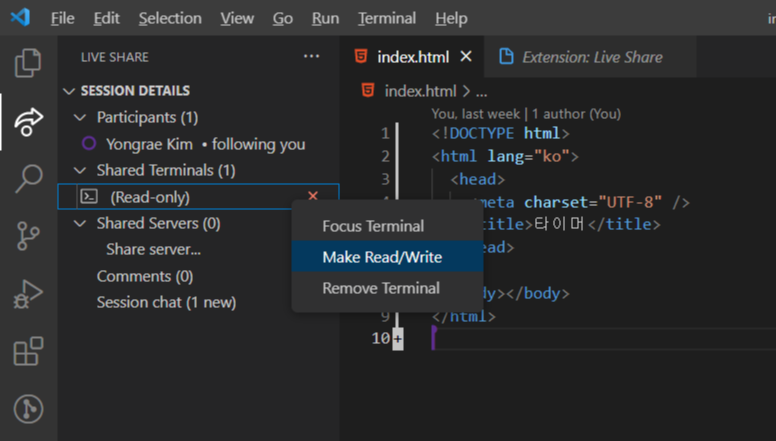
Task: Remove the shared terminal with red X
Action: click(313, 196)
